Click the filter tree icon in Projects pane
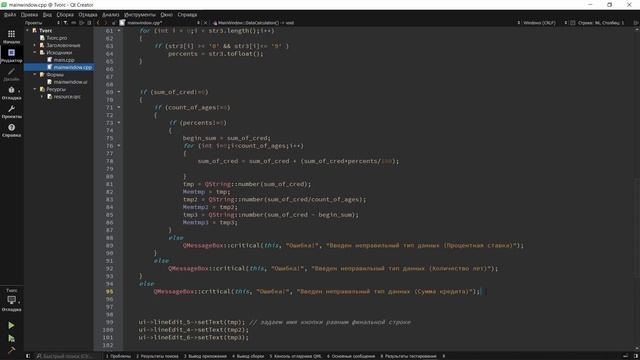 tap(65, 23)
